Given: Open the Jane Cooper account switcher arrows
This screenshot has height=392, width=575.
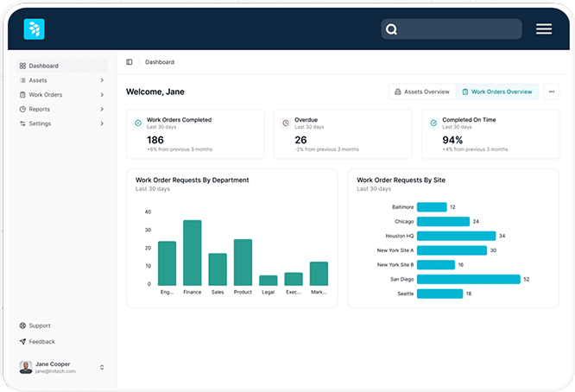Looking at the screenshot, I should click(102, 367).
